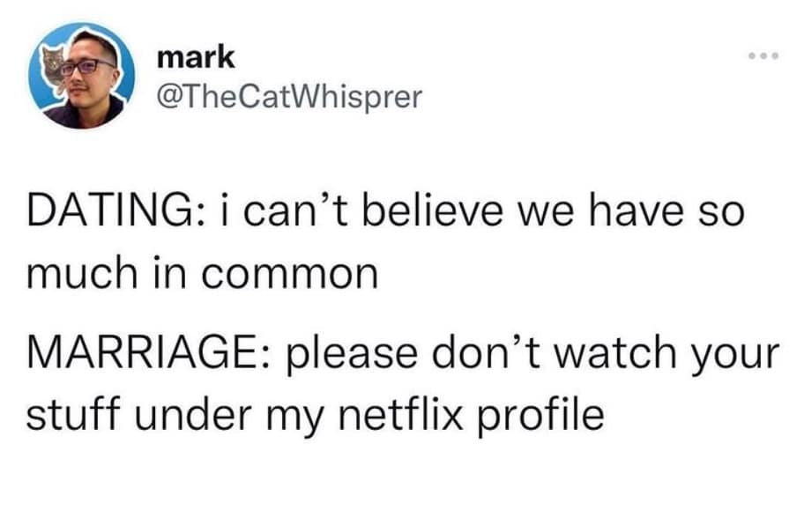
Task: Click the gray cat in the avatar
Action: (53, 67)
